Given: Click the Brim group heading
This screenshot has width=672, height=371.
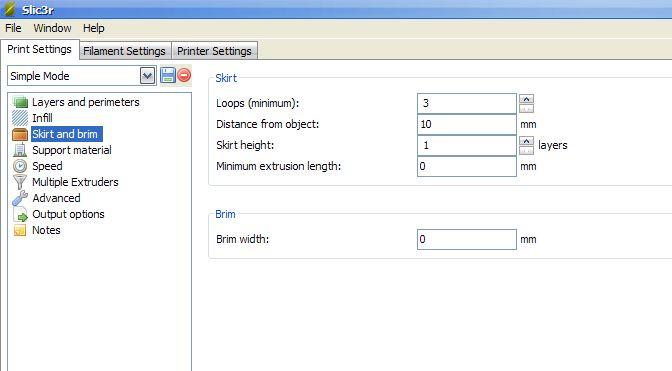Looking at the screenshot, I should [x=225, y=214].
